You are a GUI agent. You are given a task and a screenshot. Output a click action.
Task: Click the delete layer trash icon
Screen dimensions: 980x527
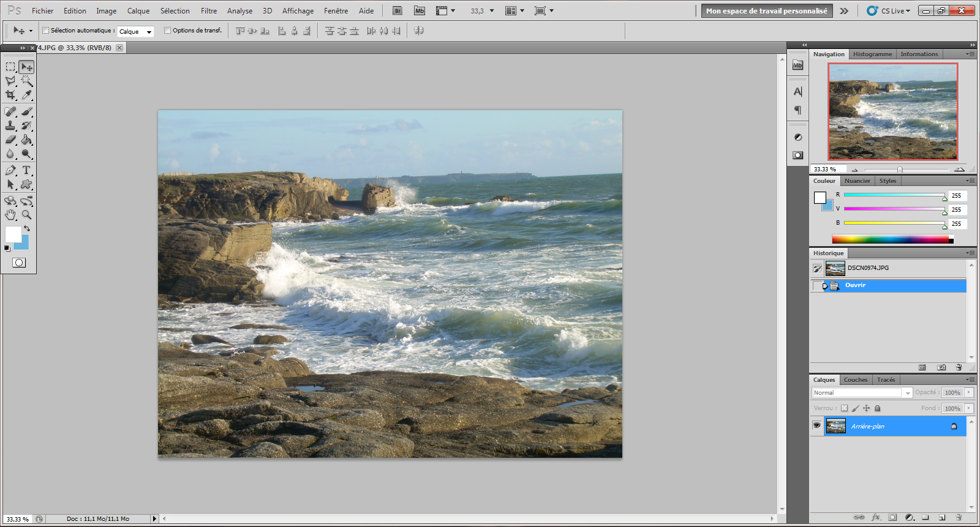point(959,517)
